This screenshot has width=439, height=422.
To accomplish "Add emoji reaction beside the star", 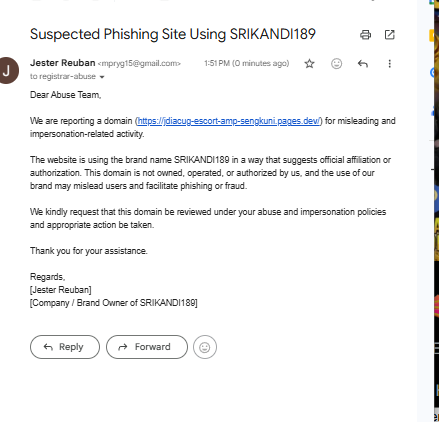I will [x=336, y=63].
